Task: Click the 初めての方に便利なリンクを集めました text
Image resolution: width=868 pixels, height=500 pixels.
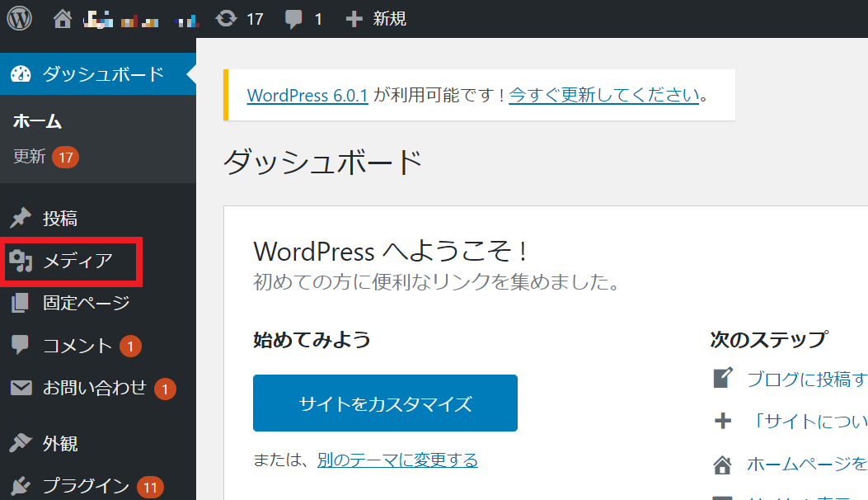Action: coord(436,281)
